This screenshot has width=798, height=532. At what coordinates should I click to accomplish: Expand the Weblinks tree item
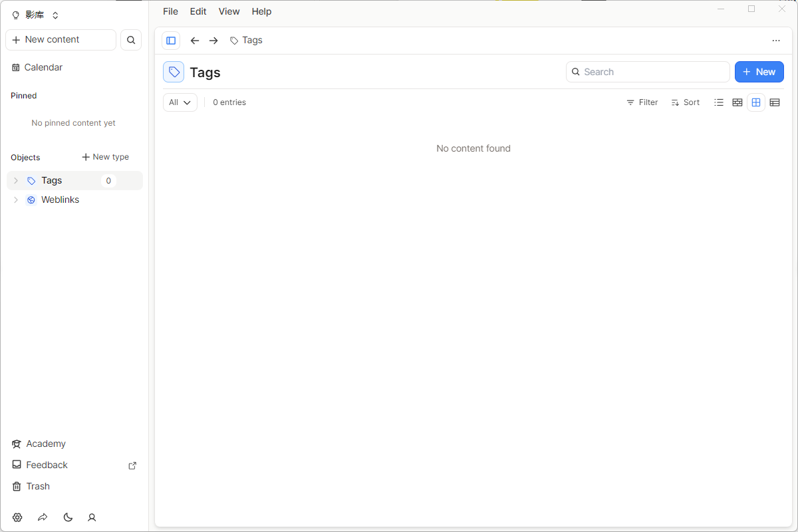(x=16, y=200)
